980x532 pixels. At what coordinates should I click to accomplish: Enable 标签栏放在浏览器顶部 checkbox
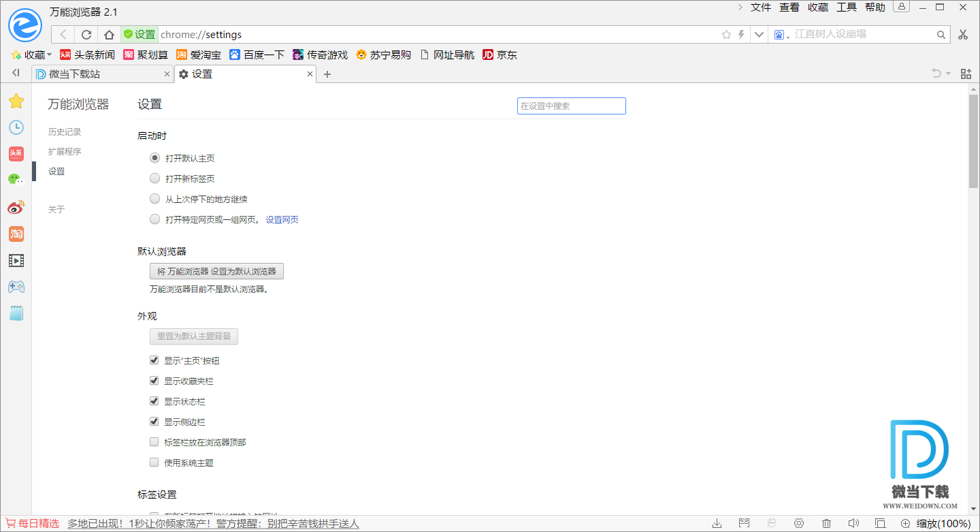[154, 442]
